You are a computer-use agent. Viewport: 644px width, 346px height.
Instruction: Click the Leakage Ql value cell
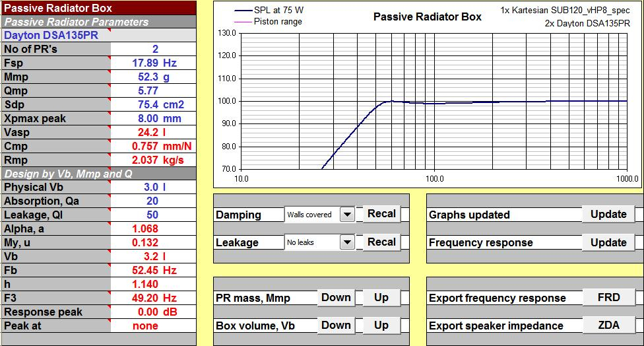[x=154, y=215]
